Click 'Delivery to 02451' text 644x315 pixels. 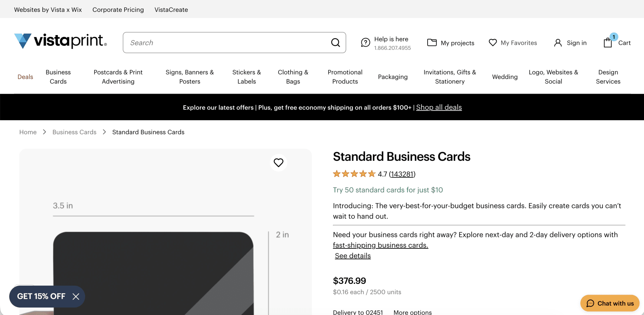pyautogui.click(x=358, y=312)
